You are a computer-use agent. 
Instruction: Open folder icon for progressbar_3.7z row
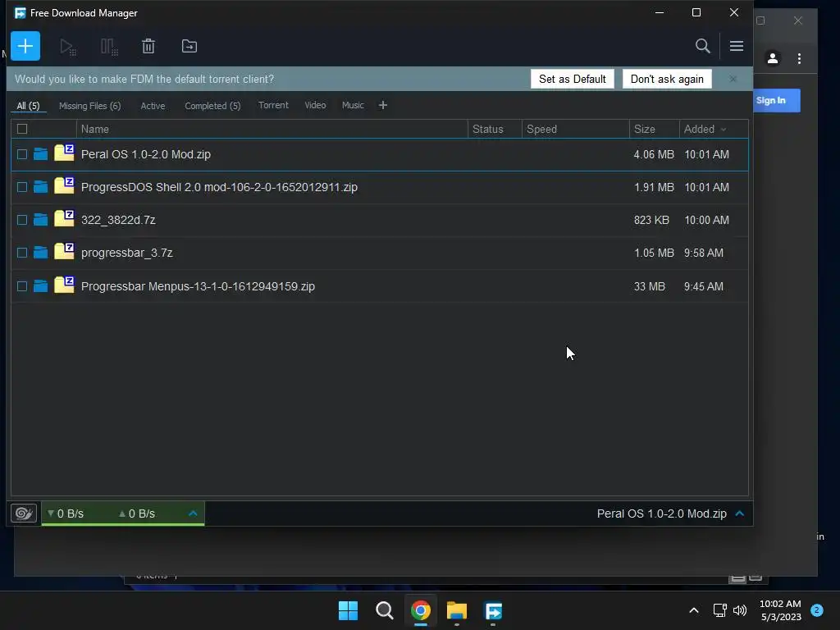pos(41,253)
